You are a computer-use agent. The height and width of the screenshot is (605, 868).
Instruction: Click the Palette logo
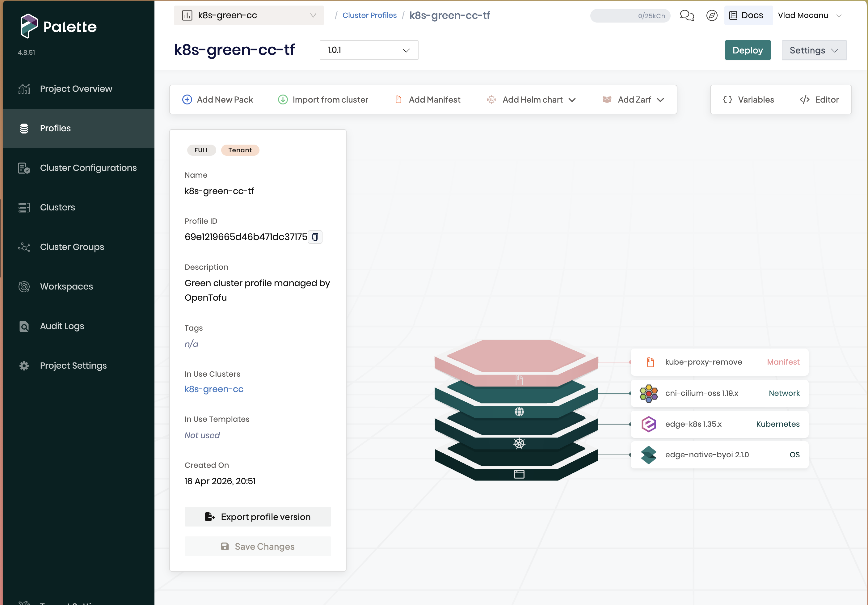(59, 26)
